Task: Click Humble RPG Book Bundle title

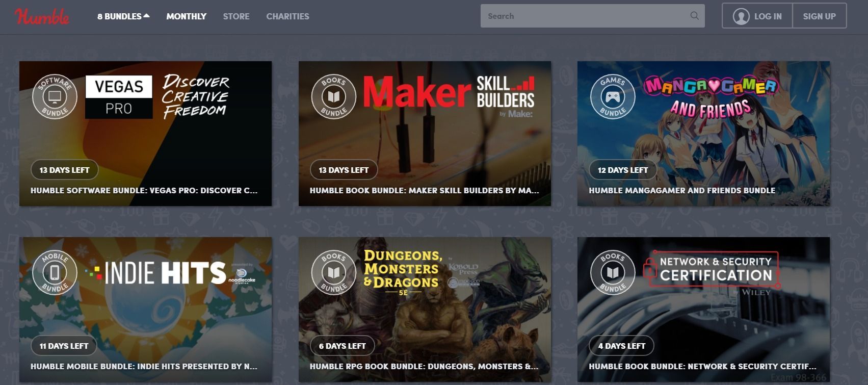Action: [x=424, y=366]
